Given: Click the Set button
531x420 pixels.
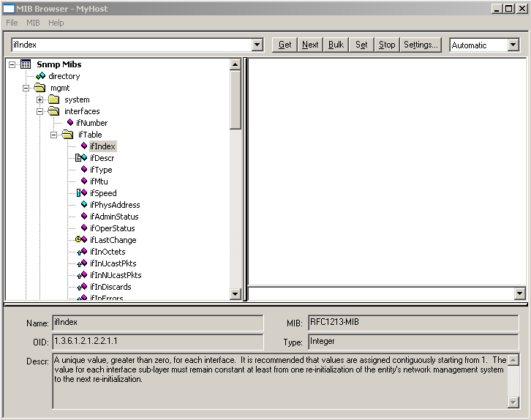Looking at the screenshot, I should click(x=361, y=45).
